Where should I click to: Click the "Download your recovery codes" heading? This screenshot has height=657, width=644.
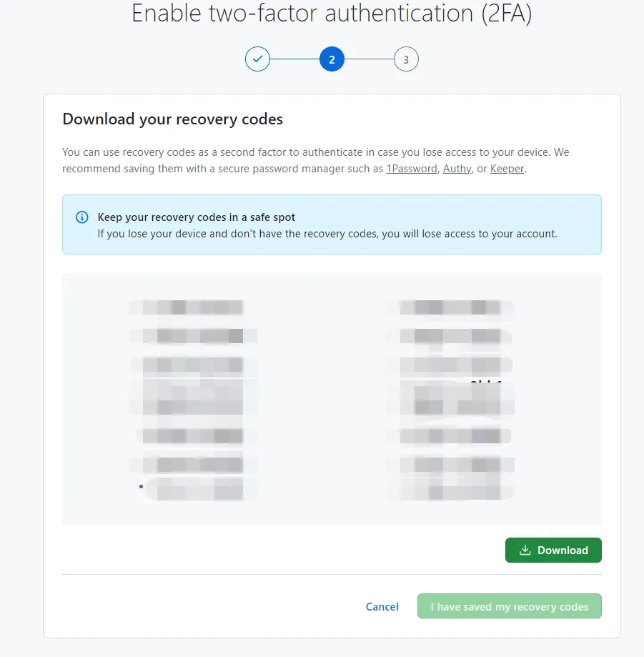173,119
